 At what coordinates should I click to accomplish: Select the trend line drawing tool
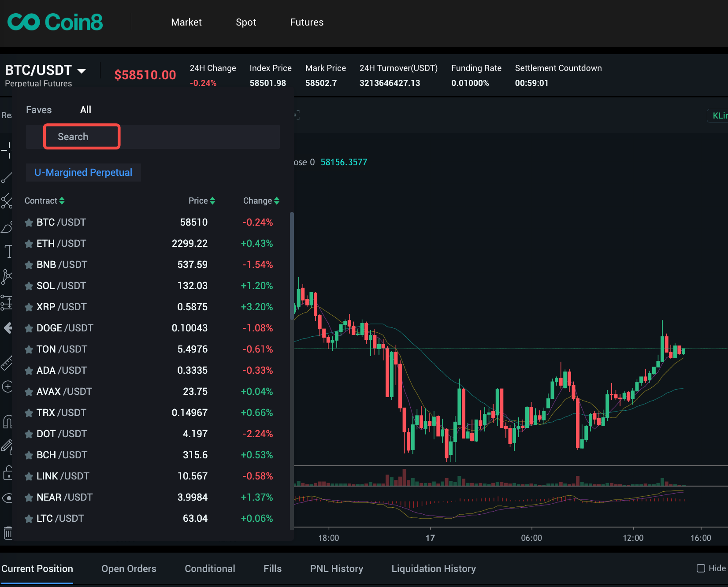pyautogui.click(x=7, y=178)
